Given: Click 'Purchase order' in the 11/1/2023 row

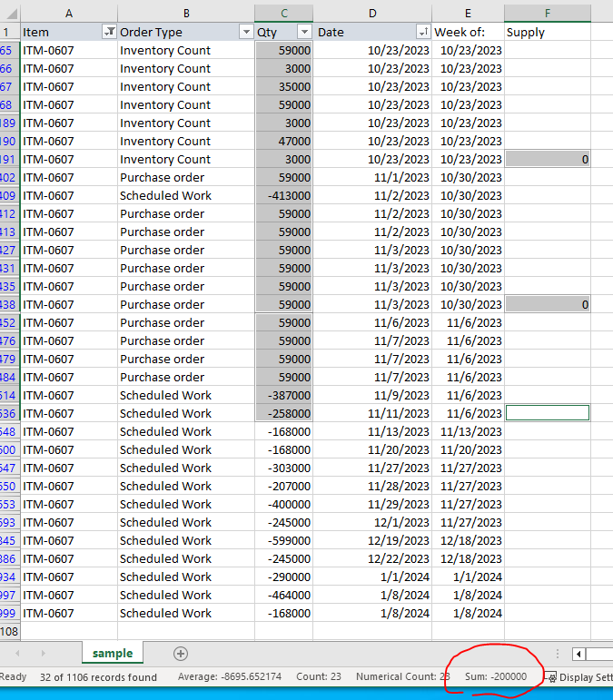Looking at the screenshot, I should pyautogui.click(x=162, y=177).
